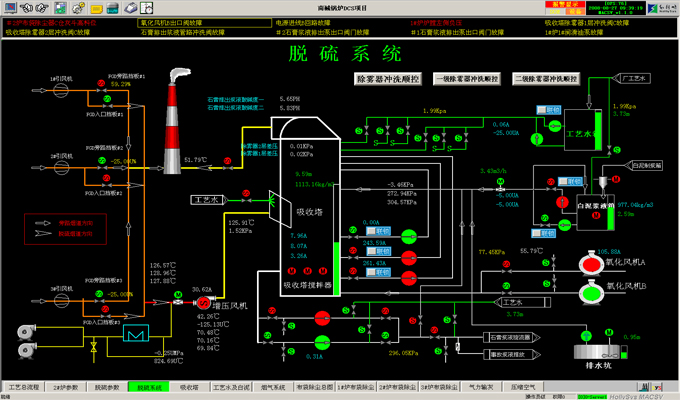The image size is (680, 400).
Task: Open the 工艺水及白泥 tab
Action: pyautogui.click(x=231, y=387)
